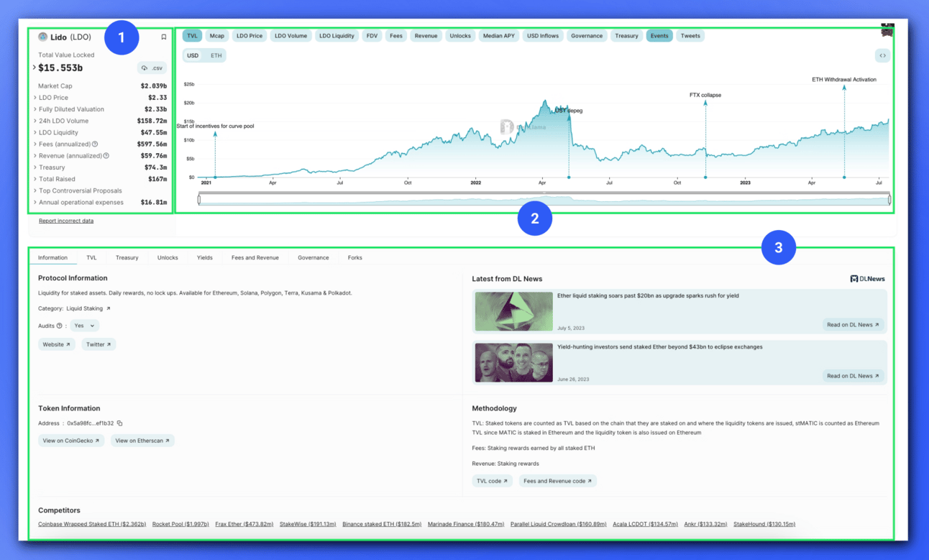The height and width of the screenshot is (560, 929).
Task: Switch chart denomination to ETH
Action: pyautogui.click(x=216, y=55)
